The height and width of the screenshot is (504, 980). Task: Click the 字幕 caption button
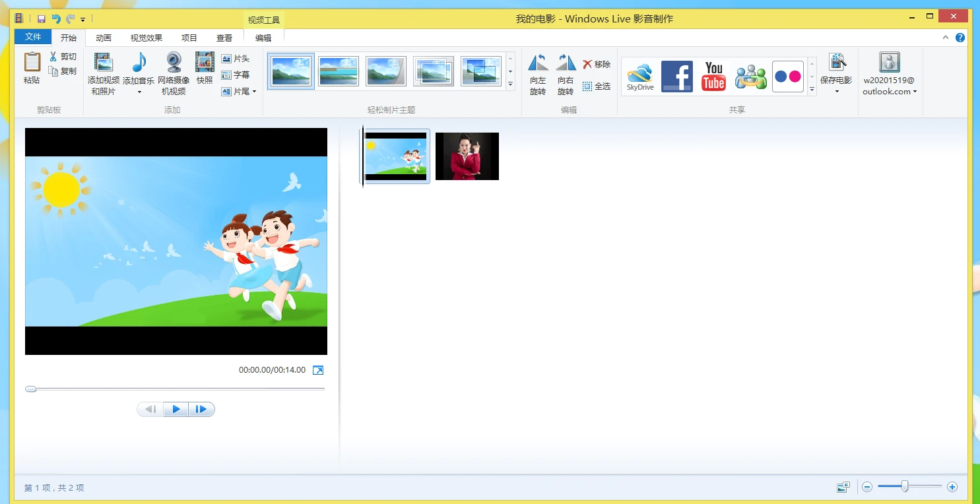236,75
